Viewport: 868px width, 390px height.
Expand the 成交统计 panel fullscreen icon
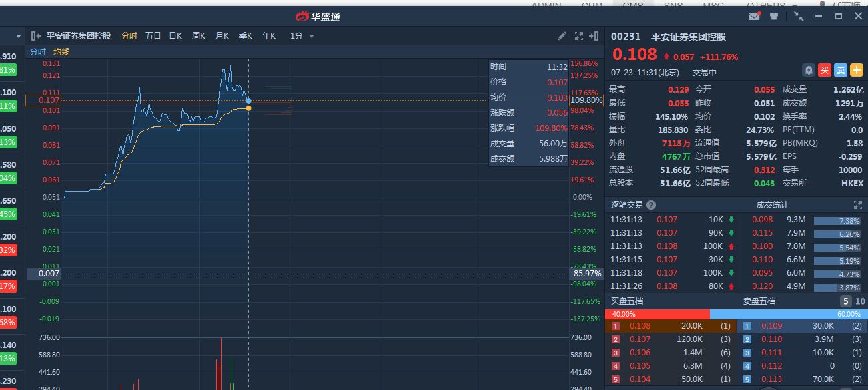pos(858,205)
